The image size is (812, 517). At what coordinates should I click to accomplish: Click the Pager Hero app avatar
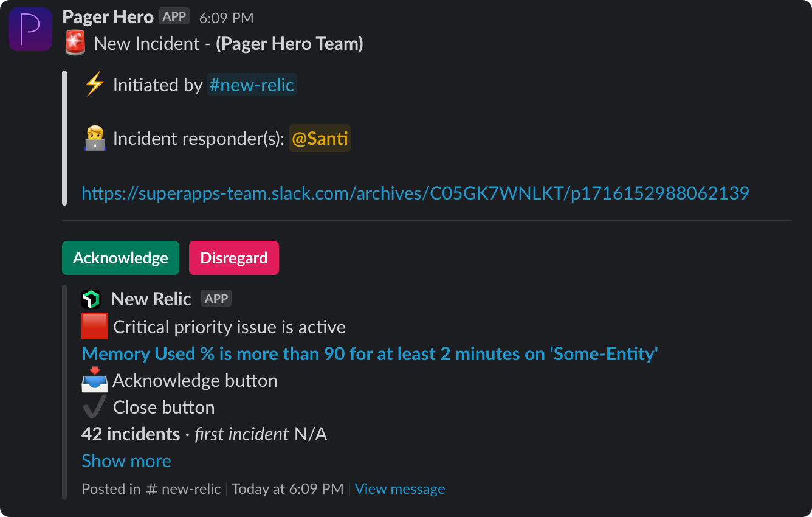pyautogui.click(x=30, y=29)
